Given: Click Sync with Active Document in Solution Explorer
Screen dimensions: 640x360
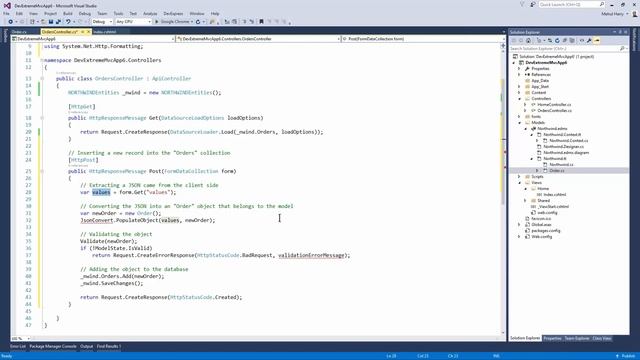Looking at the screenshot, I should [x=550, y=40].
